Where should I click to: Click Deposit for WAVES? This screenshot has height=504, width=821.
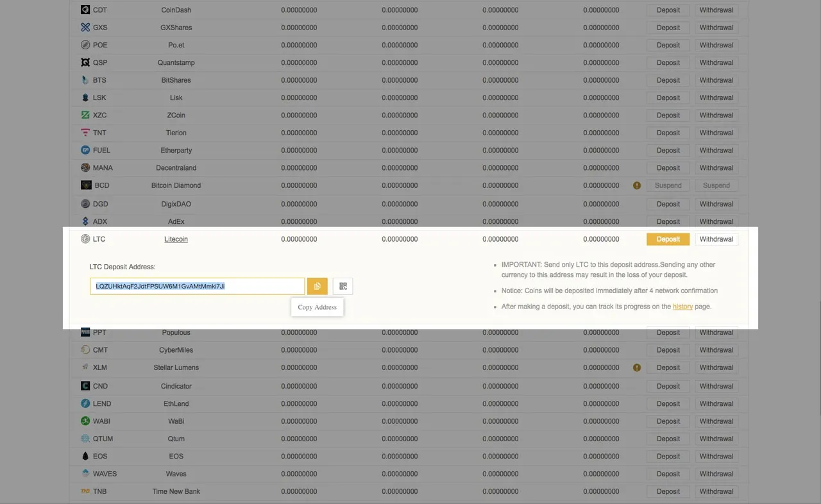click(668, 474)
